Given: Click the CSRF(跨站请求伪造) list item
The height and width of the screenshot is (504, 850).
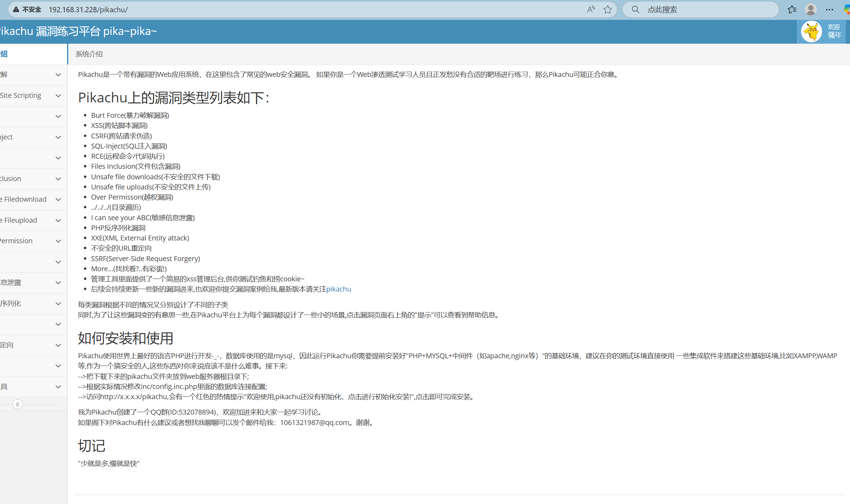Looking at the screenshot, I should pos(121,136).
